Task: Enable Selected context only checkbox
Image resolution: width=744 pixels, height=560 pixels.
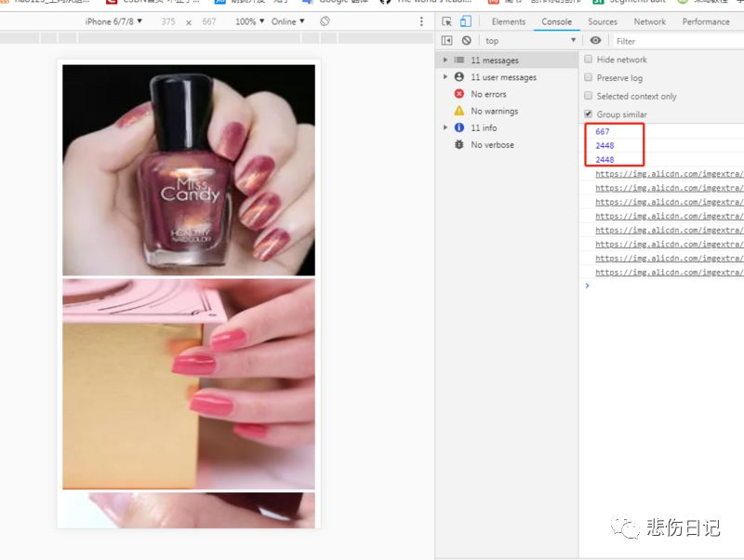Action: click(x=589, y=96)
